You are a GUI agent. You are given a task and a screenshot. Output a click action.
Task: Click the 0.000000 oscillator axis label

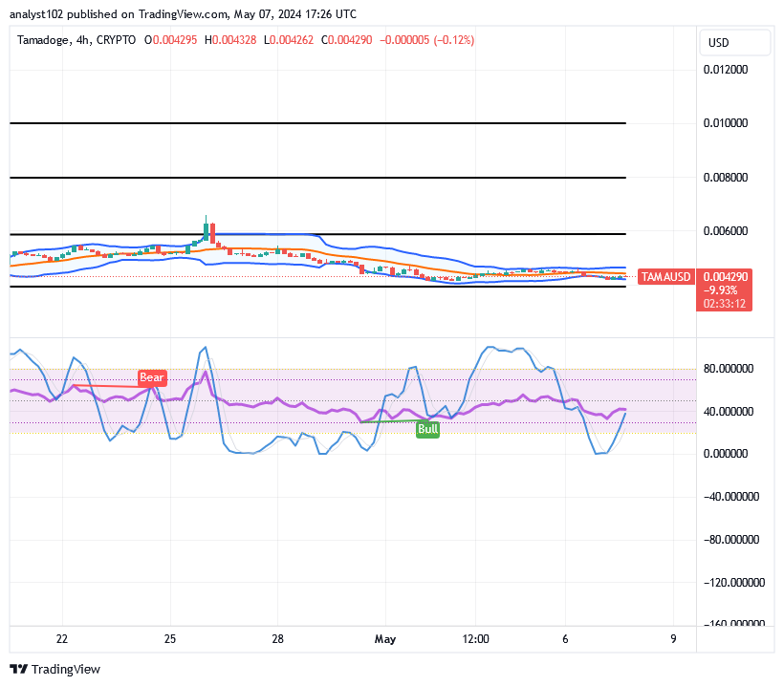click(x=725, y=453)
